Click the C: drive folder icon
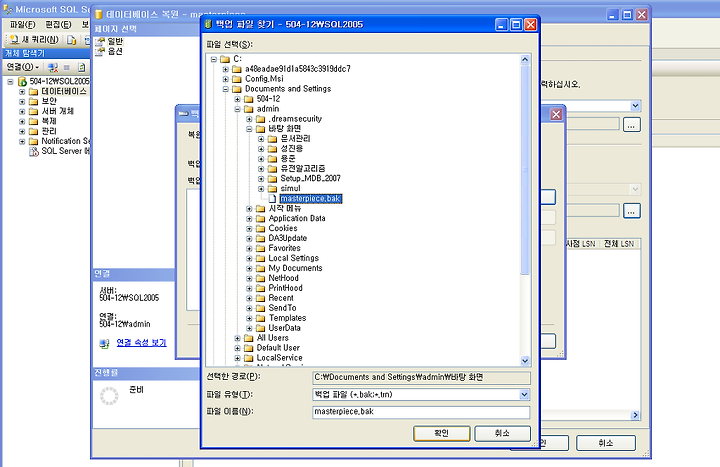The height and width of the screenshot is (467, 720). 225,59
